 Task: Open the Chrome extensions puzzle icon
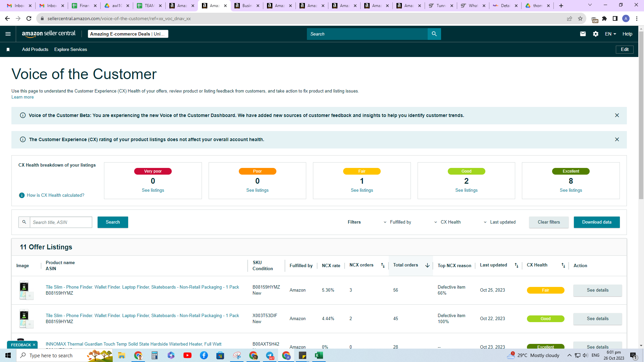604,18
